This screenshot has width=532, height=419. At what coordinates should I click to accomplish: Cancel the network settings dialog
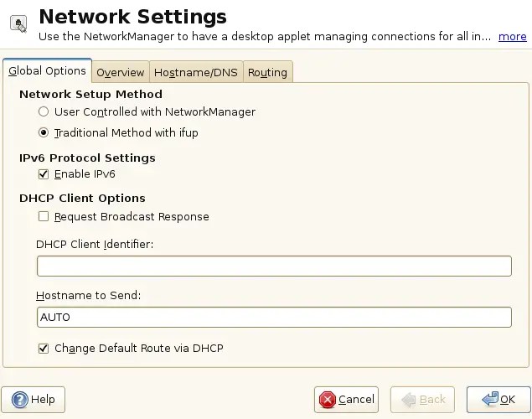pos(346,400)
